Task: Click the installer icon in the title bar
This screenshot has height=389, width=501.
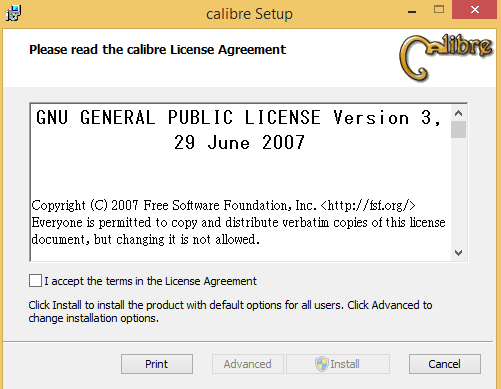Action: pyautogui.click(x=13, y=13)
